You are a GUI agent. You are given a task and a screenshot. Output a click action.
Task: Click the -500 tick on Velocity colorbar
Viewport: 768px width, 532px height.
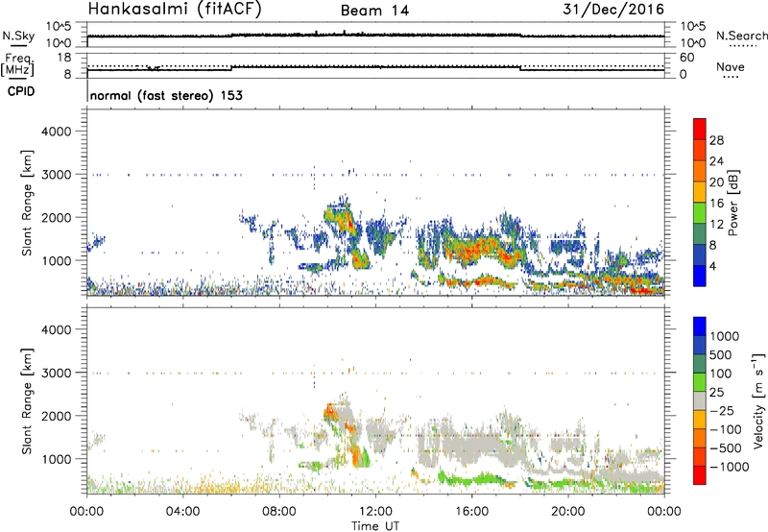[x=726, y=448]
